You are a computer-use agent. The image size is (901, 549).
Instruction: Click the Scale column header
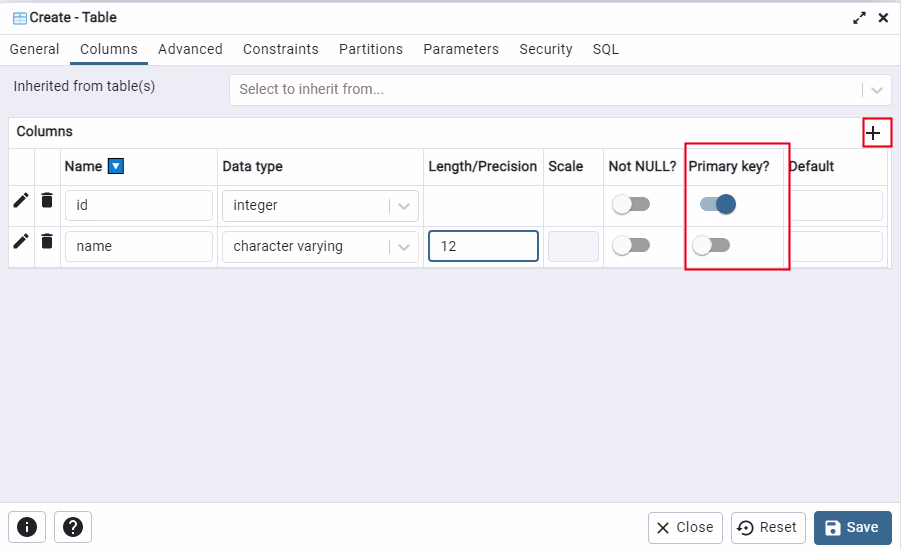(565, 167)
